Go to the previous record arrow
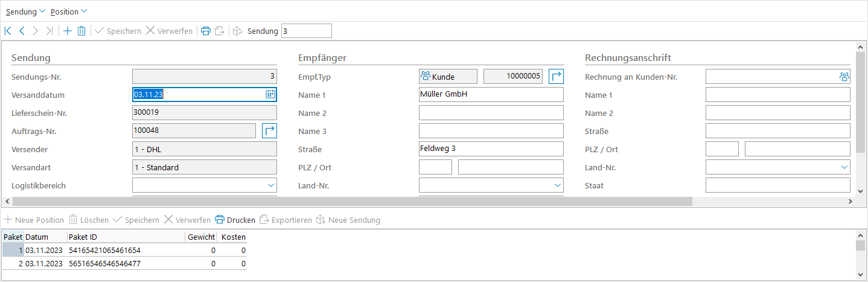The image size is (868, 282). (x=22, y=31)
